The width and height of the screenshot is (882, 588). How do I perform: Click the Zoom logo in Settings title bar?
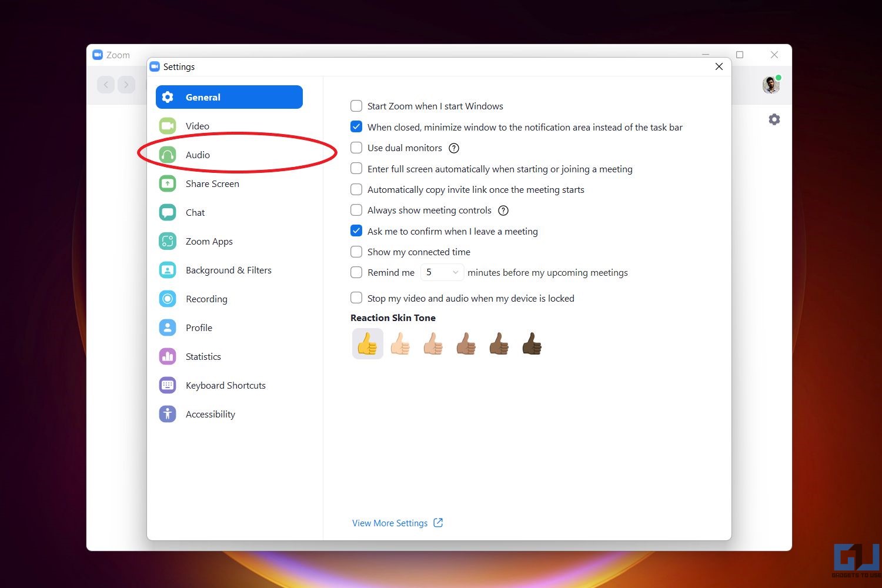click(155, 66)
